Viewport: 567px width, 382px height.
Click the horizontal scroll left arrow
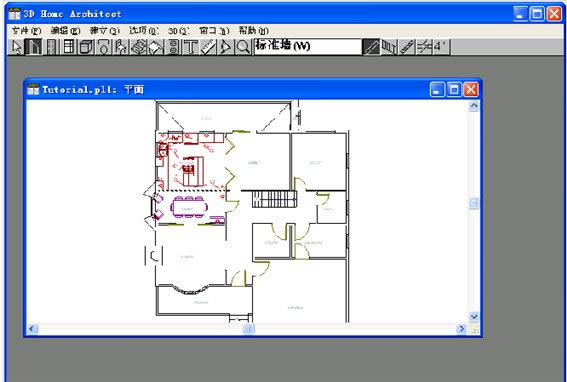click(32, 328)
